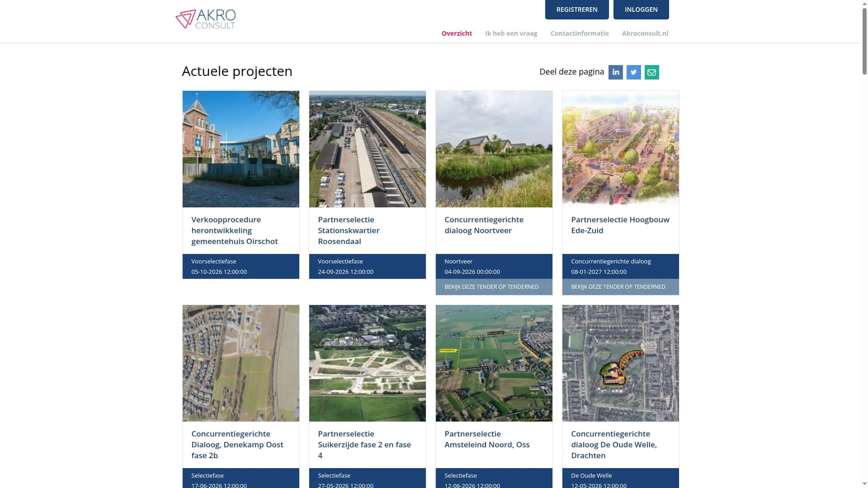The height and width of the screenshot is (488, 868).
Task: Open 'Verkoopprocedure herontwikkeling gemeentehuis Oirschot' title
Action: [235, 230]
